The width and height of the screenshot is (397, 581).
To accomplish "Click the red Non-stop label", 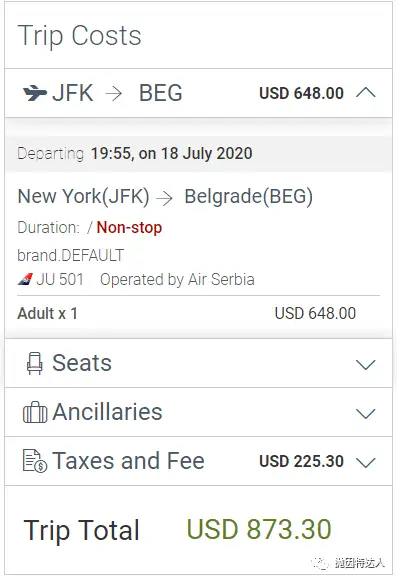I will click(x=129, y=228).
